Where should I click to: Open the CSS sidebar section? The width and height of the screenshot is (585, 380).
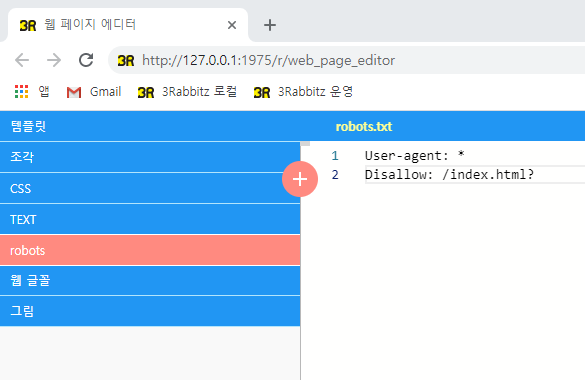(x=150, y=188)
